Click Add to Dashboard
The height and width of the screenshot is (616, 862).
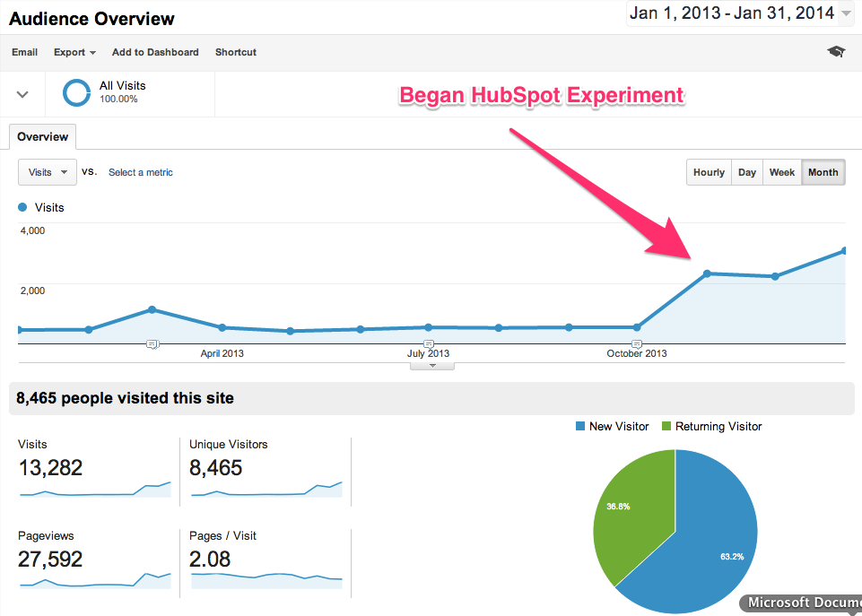click(155, 52)
